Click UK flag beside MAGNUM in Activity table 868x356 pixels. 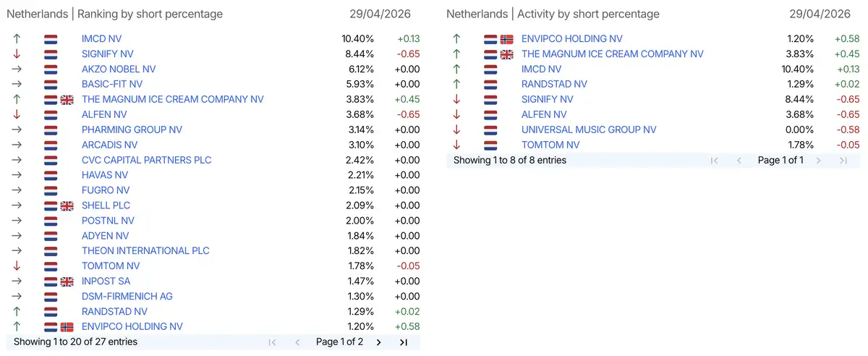click(506, 54)
